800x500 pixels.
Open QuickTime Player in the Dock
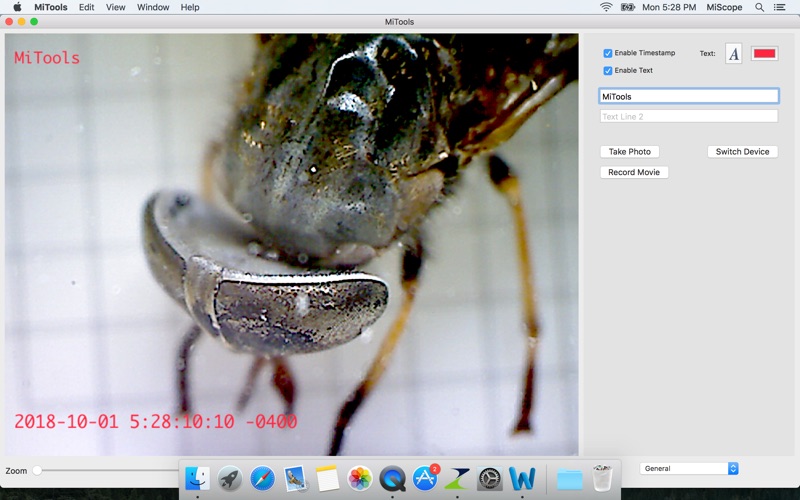(392, 479)
